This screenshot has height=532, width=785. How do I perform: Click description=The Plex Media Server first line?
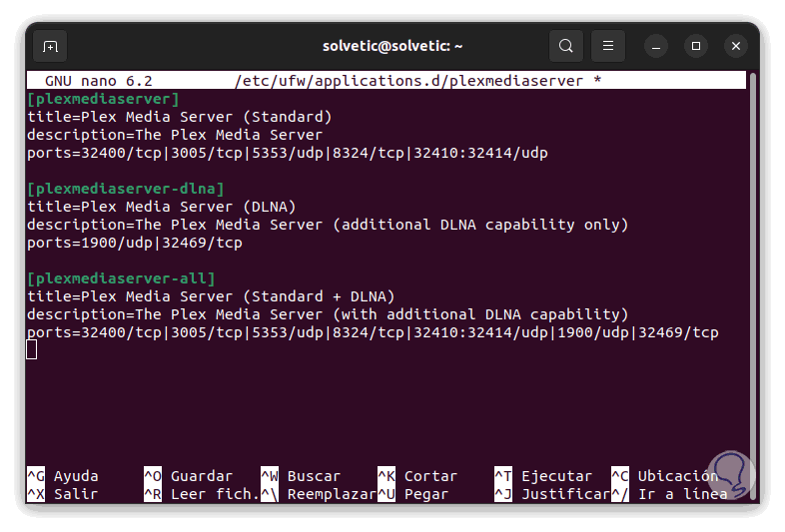tap(175, 135)
